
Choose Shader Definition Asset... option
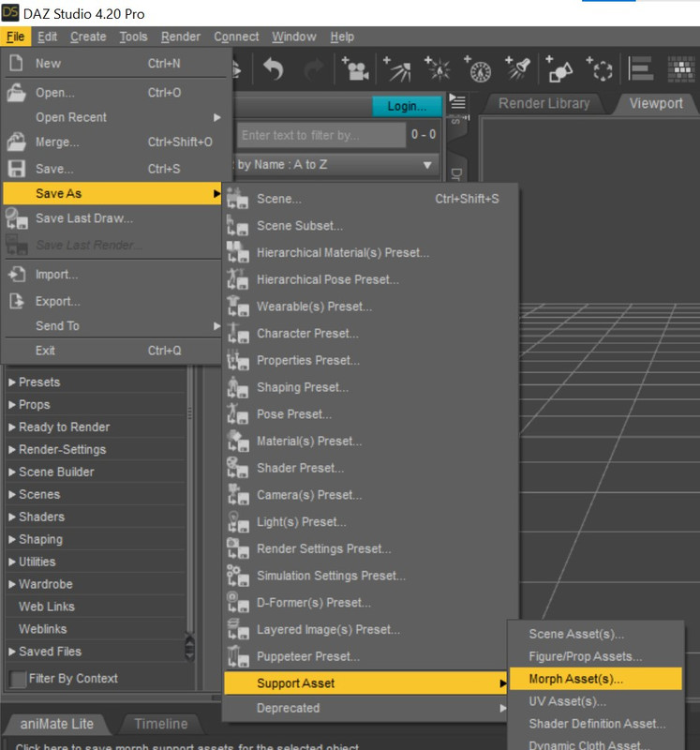point(596,724)
